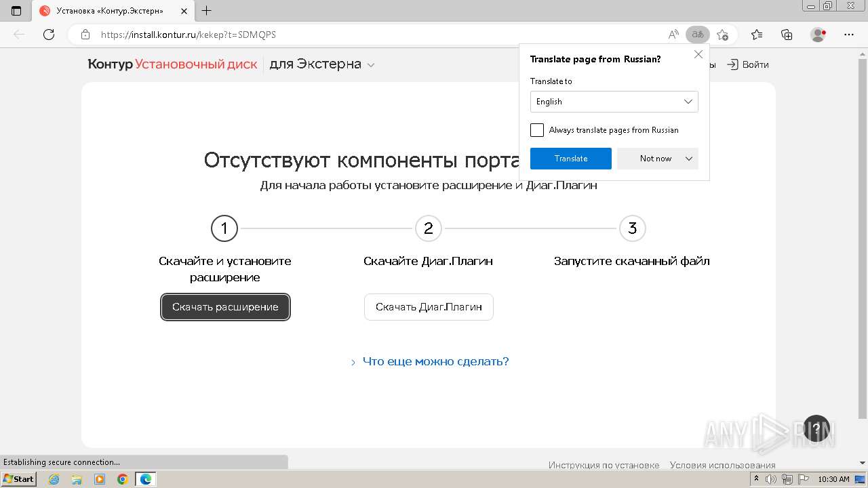The height and width of the screenshot is (488, 868).
Task: Close the translate popup
Action: coord(698,54)
